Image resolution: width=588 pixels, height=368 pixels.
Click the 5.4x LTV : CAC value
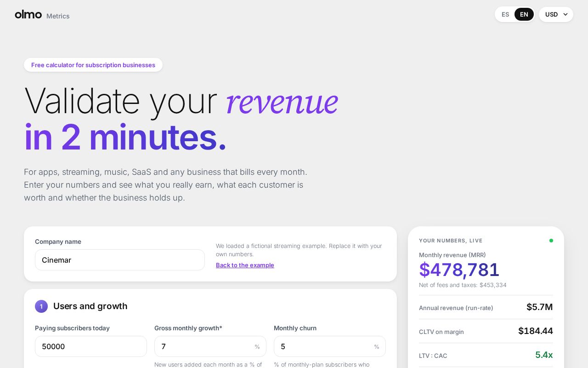[x=544, y=355]
